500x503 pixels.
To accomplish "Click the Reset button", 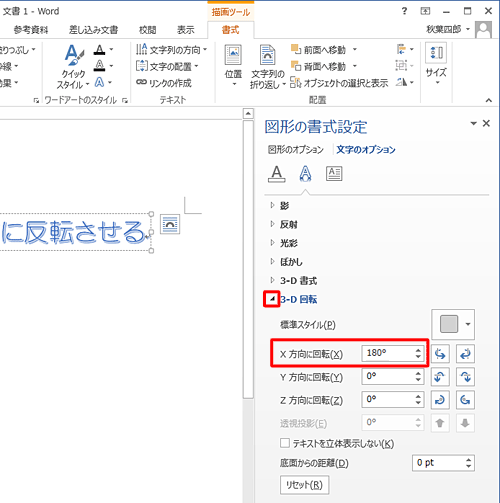I will point(304,485).
